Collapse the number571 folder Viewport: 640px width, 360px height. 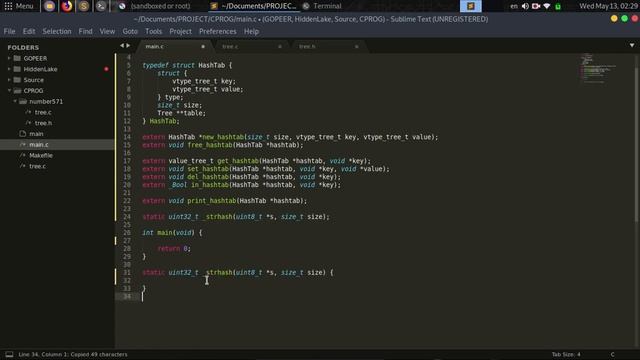[x=15, y=101]
